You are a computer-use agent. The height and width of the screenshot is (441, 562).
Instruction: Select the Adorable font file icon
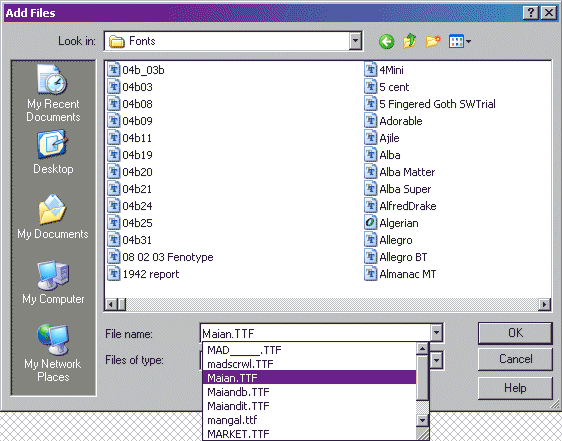pyautogui.click(x=371, y=120)
